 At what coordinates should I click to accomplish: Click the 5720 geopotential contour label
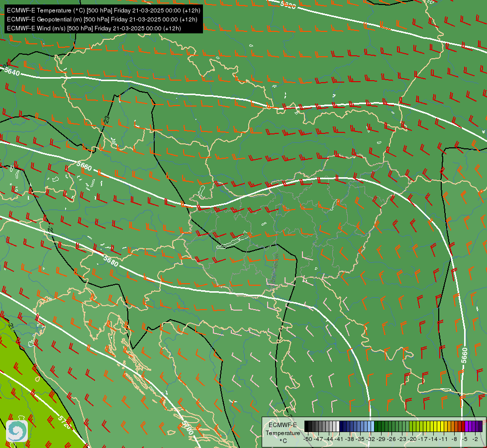pyautogui.click(x=64, y=422)
